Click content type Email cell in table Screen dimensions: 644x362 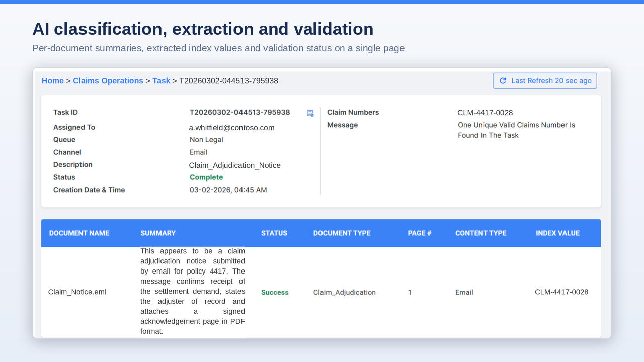point(464,292)
